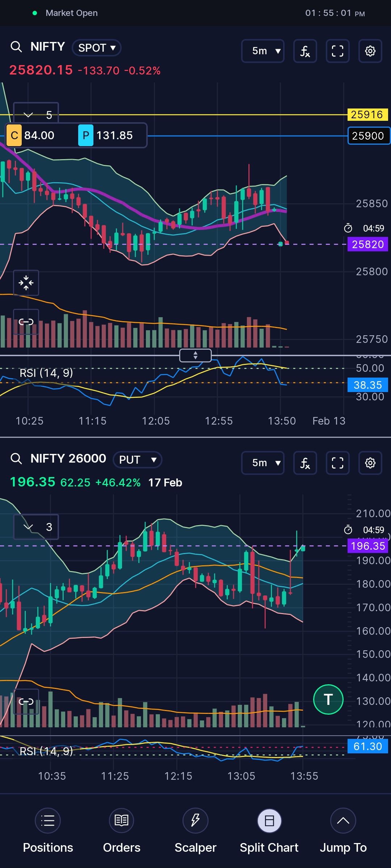Click the RSI pane resize handle

195,356
